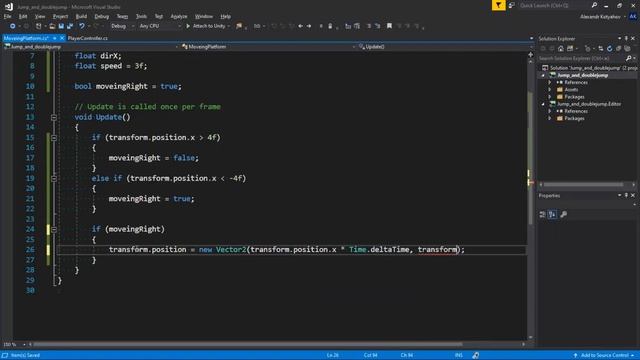Click the Save All toolbar icon
The image size is (640, 360).
tap(70, 26)
